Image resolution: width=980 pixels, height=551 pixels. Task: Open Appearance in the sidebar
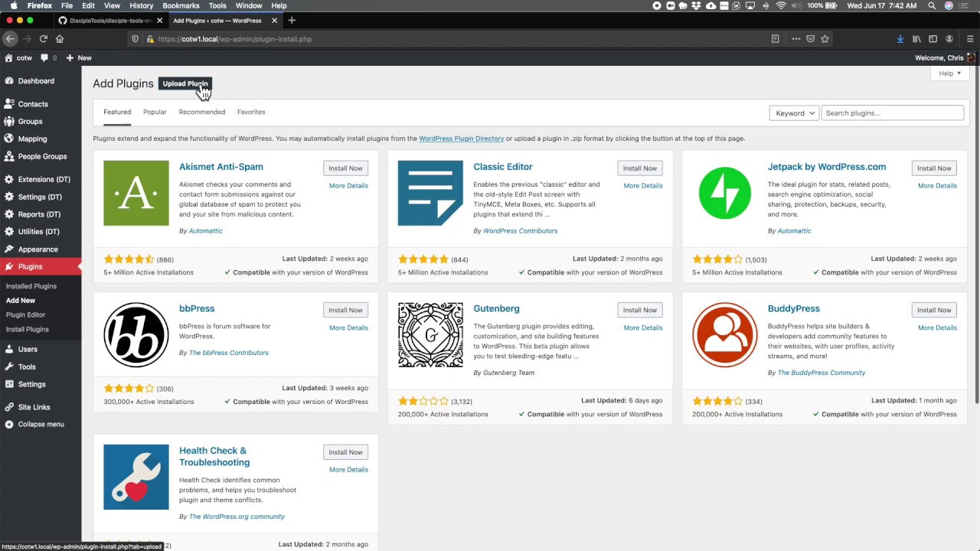pyautogui.click(x=38, y=249)
